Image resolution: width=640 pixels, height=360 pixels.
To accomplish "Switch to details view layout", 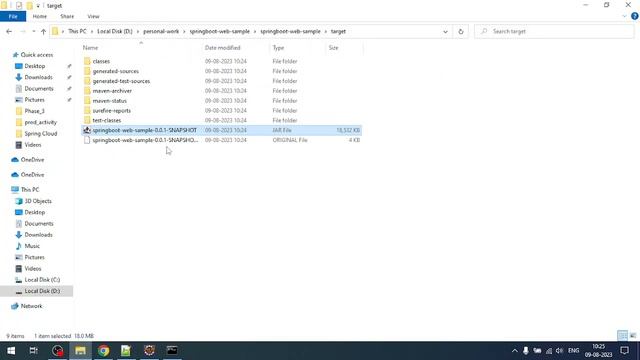I will tap(622, 336).
